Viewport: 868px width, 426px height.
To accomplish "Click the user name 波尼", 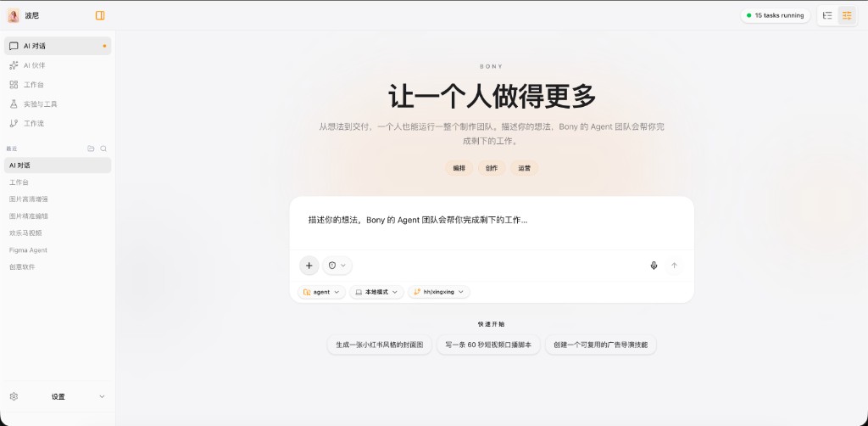I will tap(32, 15).
